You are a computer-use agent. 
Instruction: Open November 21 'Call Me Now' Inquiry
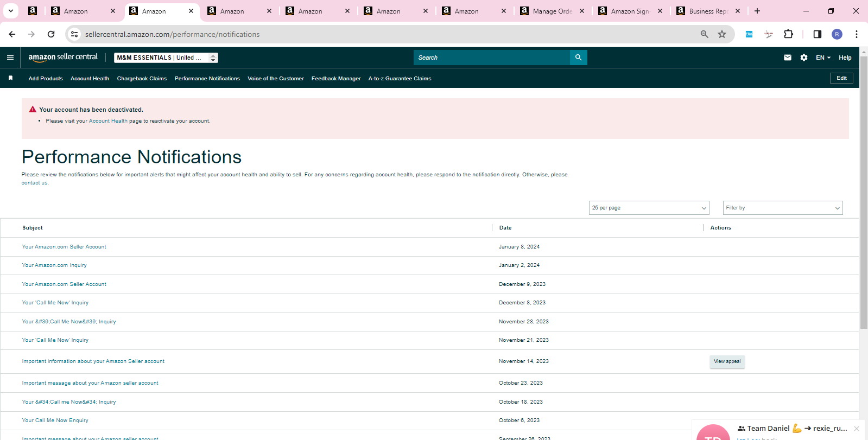55,340
